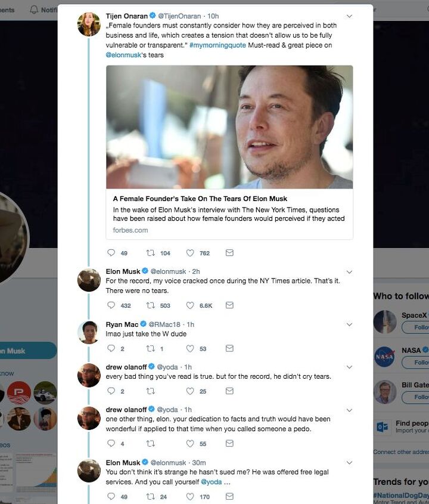
Task: Open Tijen Onaran's profile picture
Action: tap(89, 24)
